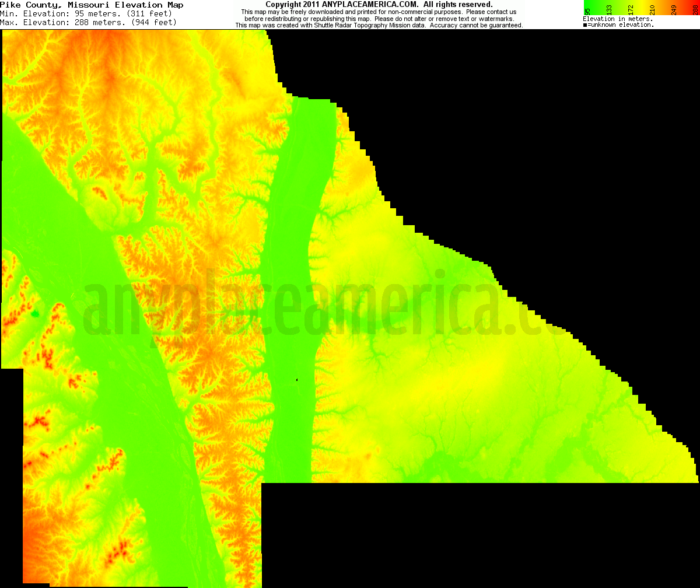
Task: Select the 'Min. Elevation: 95 meters' line
Action: [x=86, y=13]
